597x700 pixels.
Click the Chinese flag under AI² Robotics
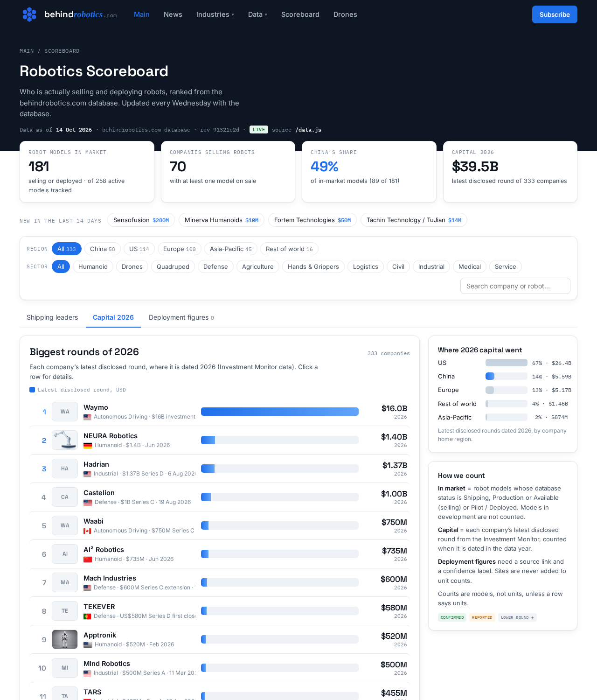88,560
